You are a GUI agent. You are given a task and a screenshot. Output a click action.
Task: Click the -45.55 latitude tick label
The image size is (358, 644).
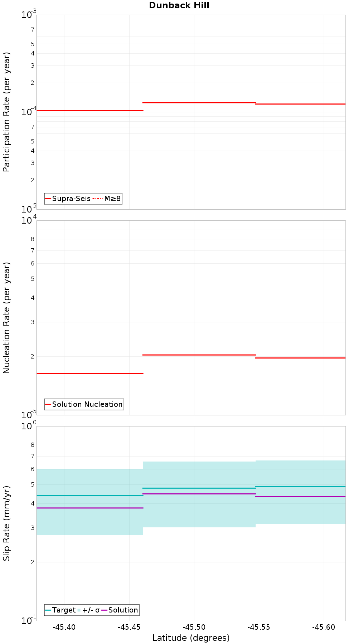[258, 627]
